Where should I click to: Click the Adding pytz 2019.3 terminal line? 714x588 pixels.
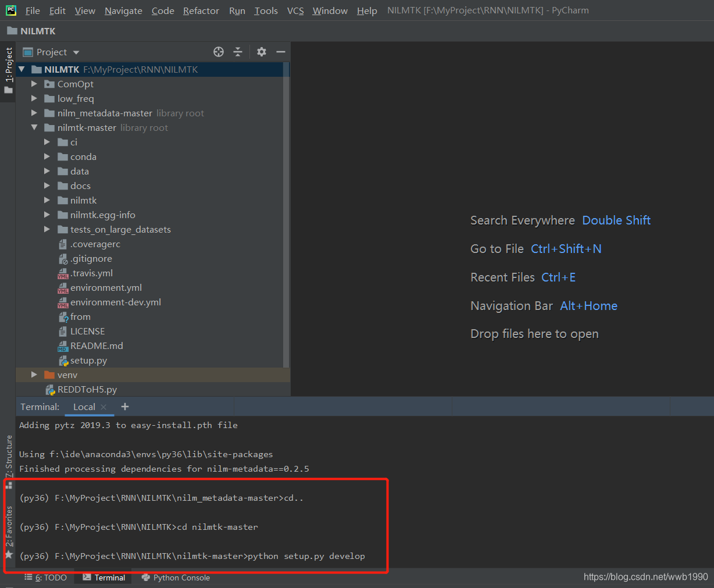click(x=128, y=425)
